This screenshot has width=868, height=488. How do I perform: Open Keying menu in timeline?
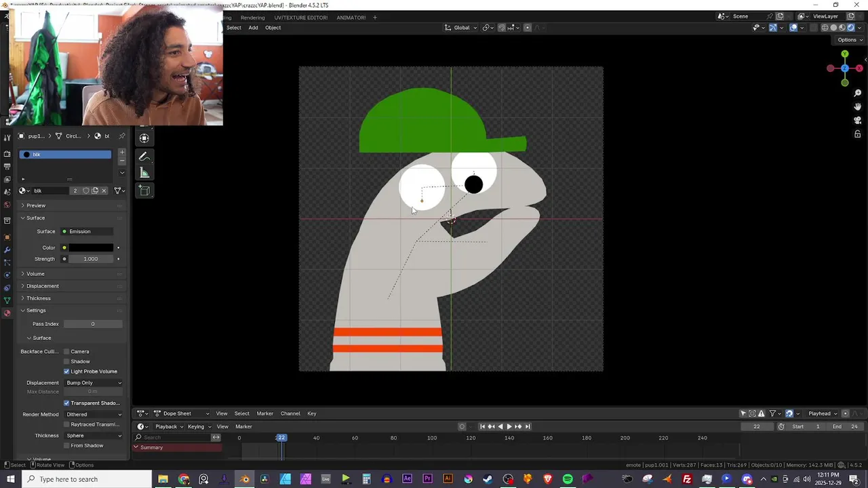coord(198,426)
